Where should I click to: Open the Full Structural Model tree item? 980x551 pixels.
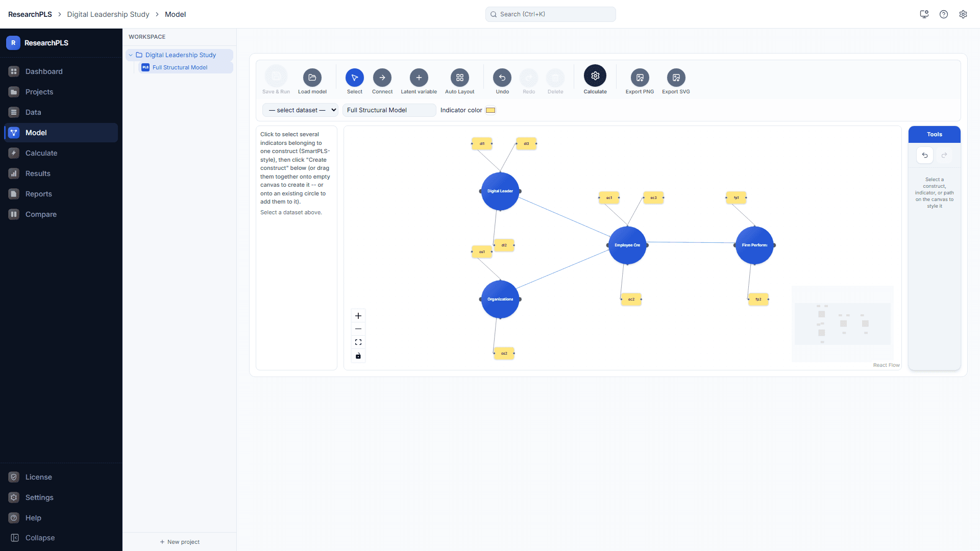tap(180, 67)
